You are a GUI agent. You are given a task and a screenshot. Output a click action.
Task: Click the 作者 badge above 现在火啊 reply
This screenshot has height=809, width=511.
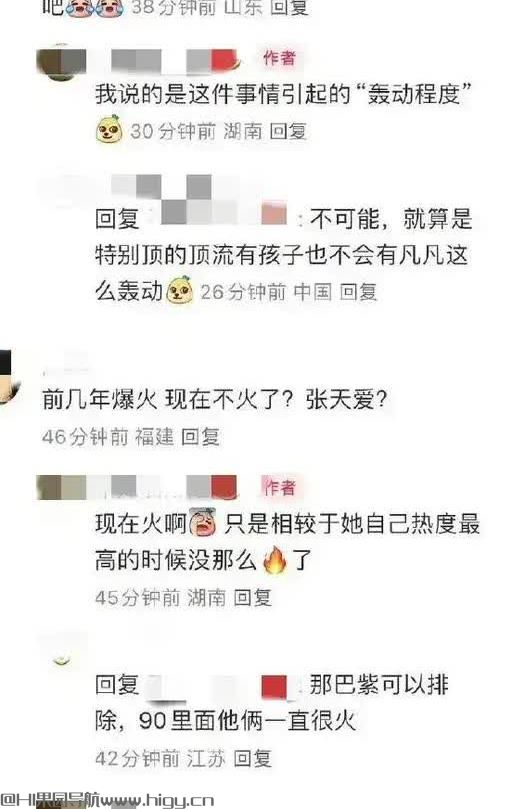(279, 487)
